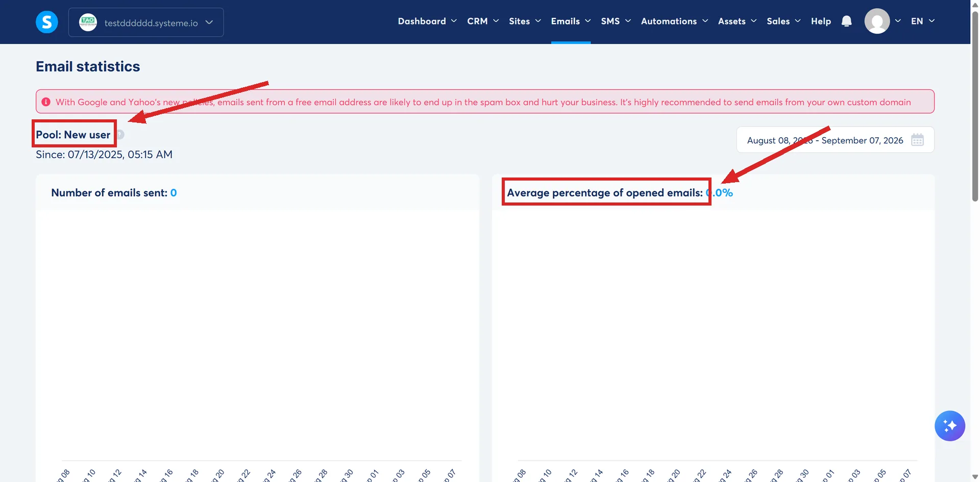Screen dimensions: 980x482
Task: Open the Automations menu
Action: tap(674, 21)
